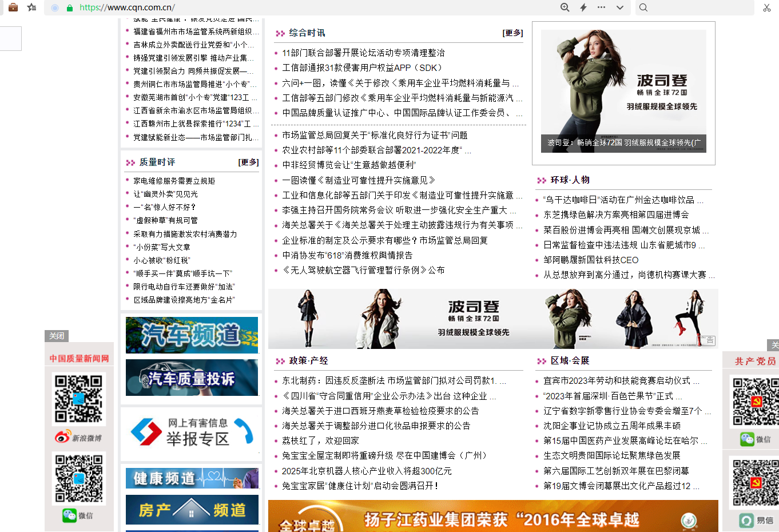
Task: Open article 党建赋能新业态——市场监管部门扎
Action: click(x=196, y=137)
